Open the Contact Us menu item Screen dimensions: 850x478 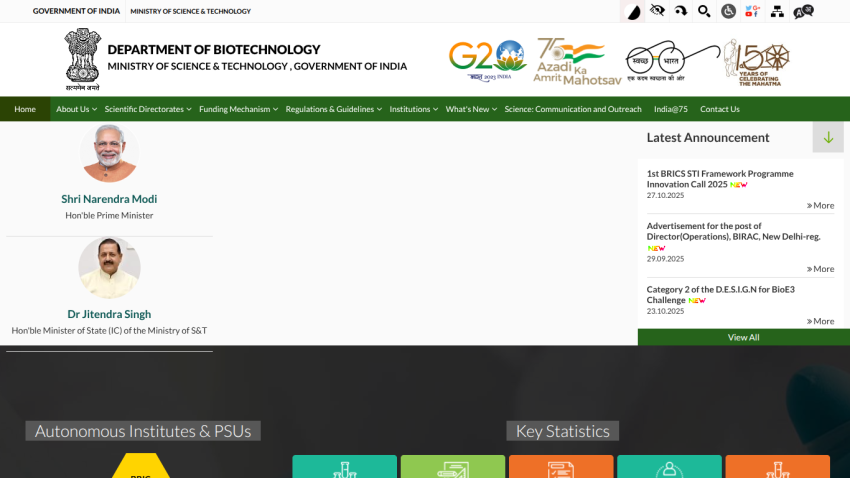click(719, 109)
